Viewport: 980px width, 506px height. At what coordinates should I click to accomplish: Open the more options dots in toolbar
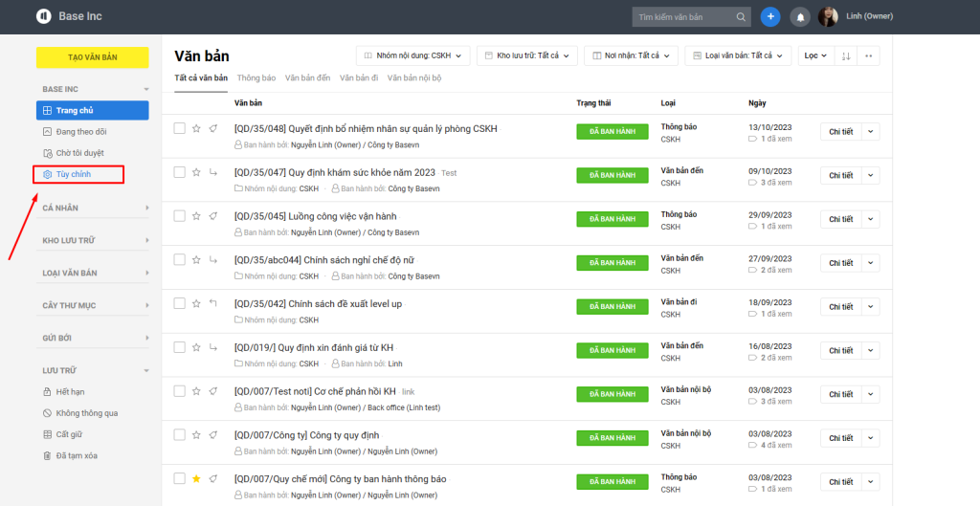(x=868, y=55)
